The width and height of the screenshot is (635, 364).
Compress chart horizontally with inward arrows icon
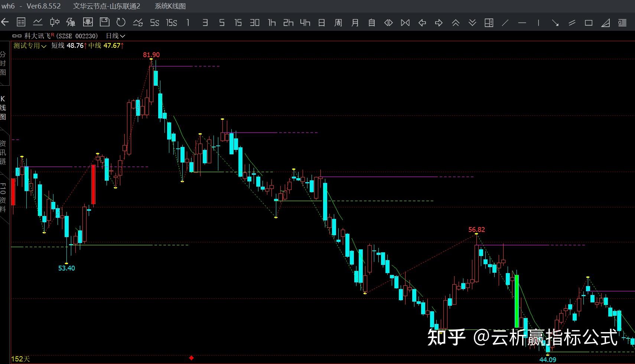405,23
